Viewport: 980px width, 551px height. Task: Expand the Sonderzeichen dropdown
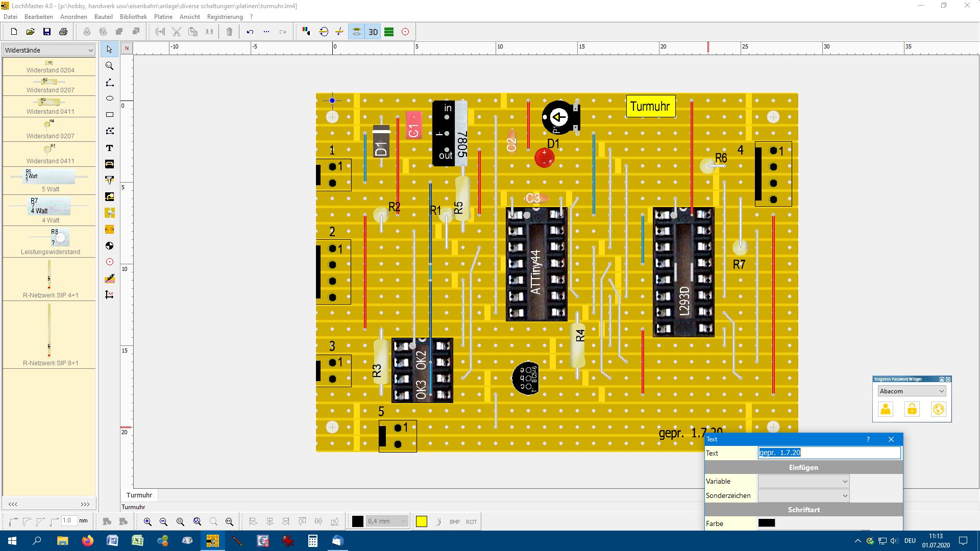point(803,495)
